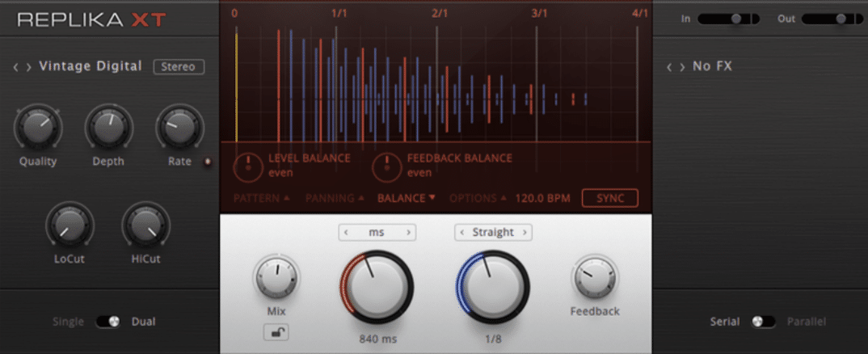Click the Replika XT logo
868x354 pixels.
[92, 19]
